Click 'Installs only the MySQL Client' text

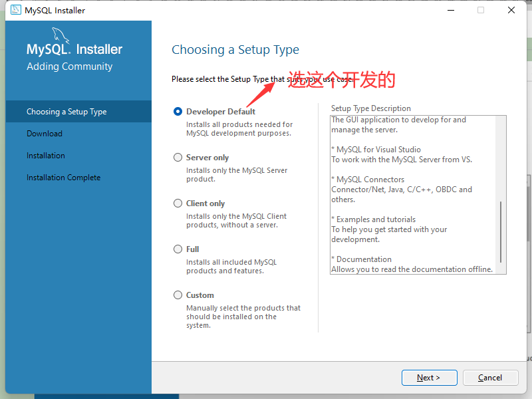click(236, 216)
